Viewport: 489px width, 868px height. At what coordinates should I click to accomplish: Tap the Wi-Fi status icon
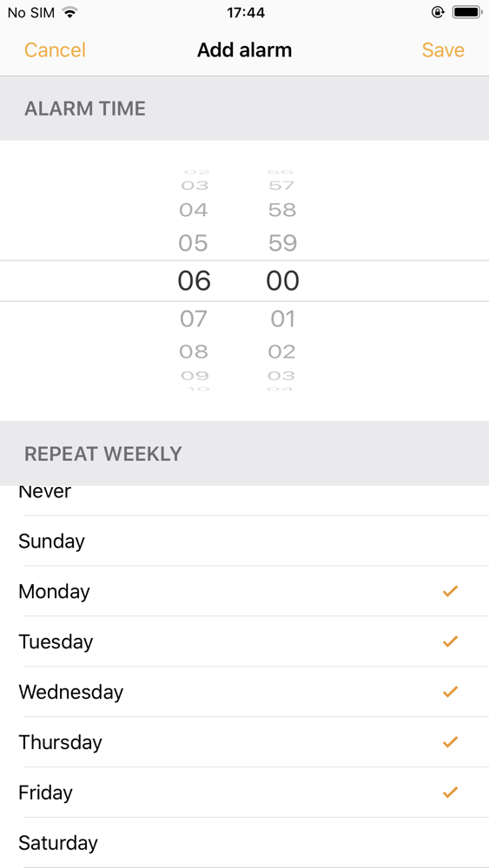coord(69,12)
